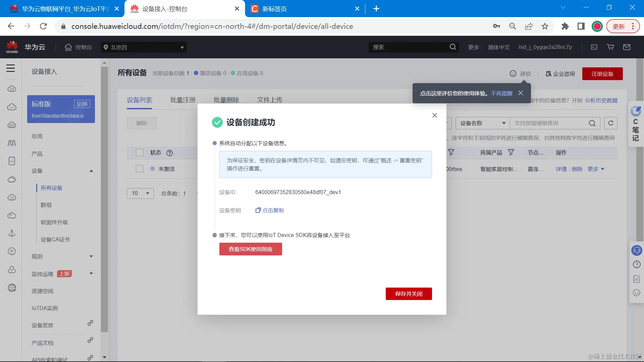
Task: Open browser extensions puzzle icon
Action: (x=565, y=26)
